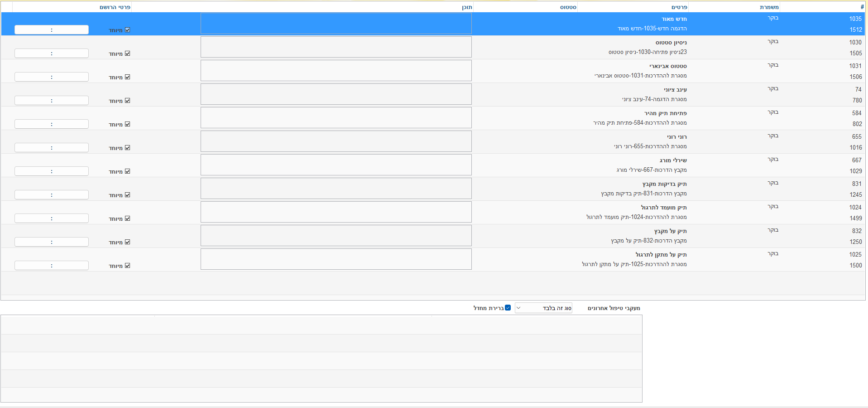Image resolution: width=868 pixels, height=408 pixels.
Task: Click the תוכן column header
Action: coord(467,7)
